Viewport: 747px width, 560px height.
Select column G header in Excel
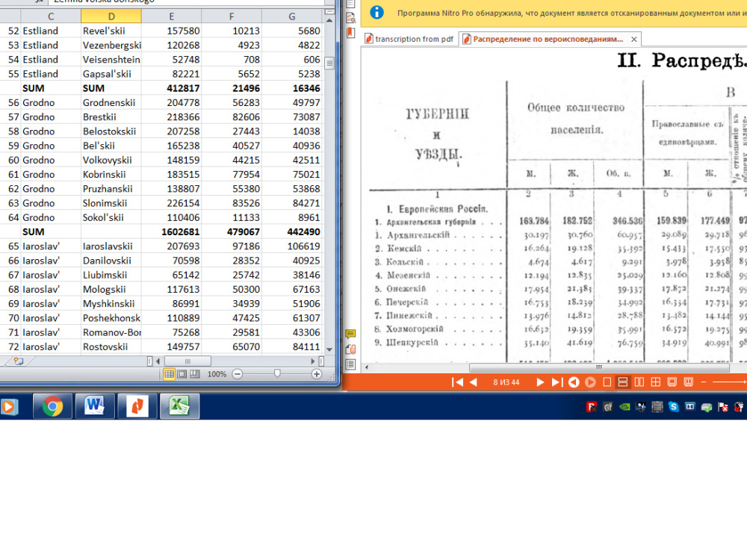tap(291, 16)
